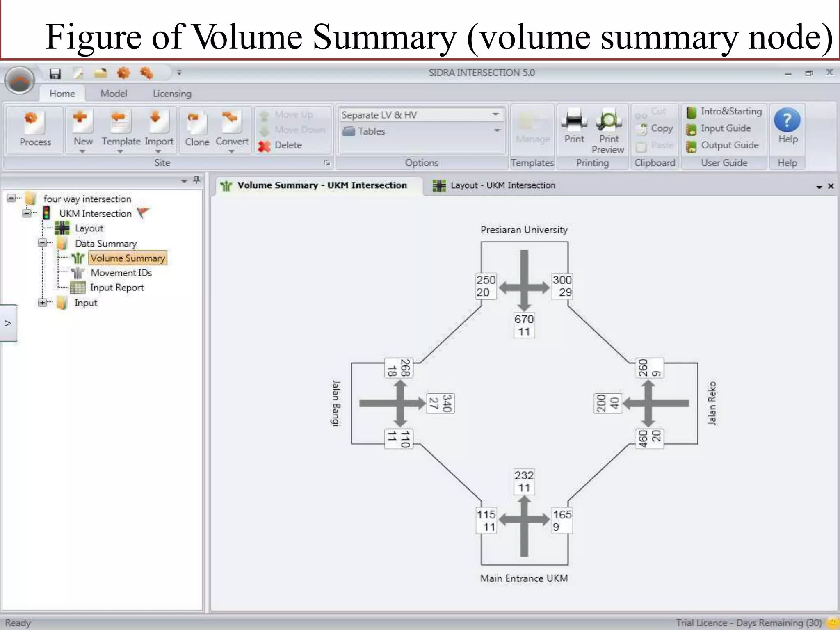The image size is (840, 630).
Task: Pin the project tree panel
Action: tap(197, 180)
